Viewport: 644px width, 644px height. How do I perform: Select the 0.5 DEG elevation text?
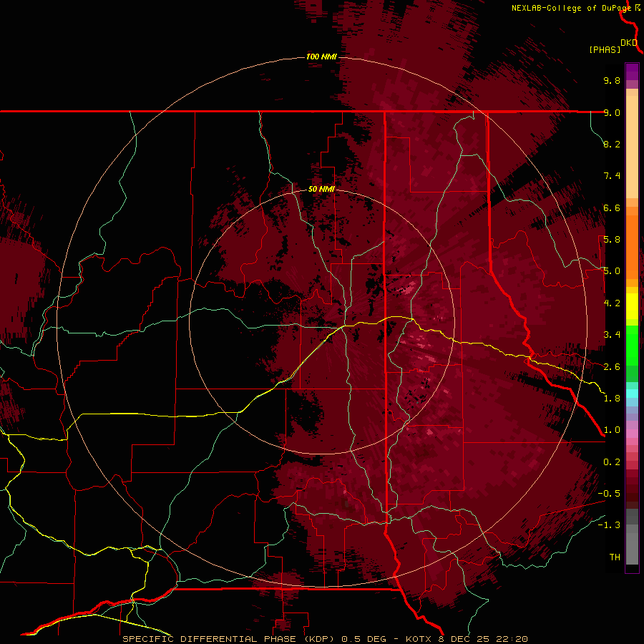pyautogui.click(x=364, y=639)
